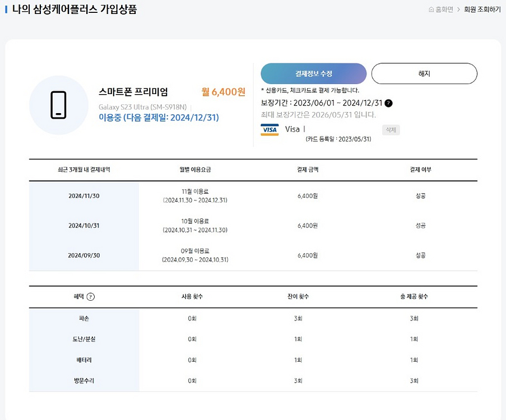506x420 pixels.
Task: Click the 해지 cancel button
Action: coord(424,73)
